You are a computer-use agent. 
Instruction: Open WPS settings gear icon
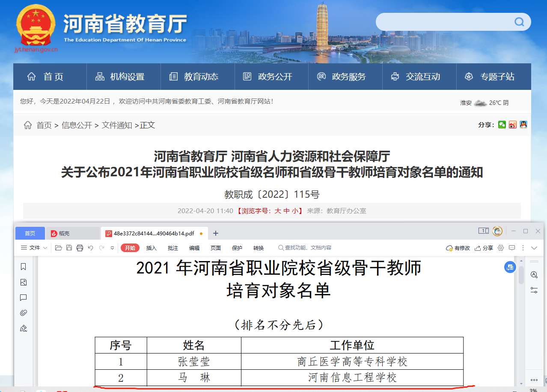tap(500, 248)
